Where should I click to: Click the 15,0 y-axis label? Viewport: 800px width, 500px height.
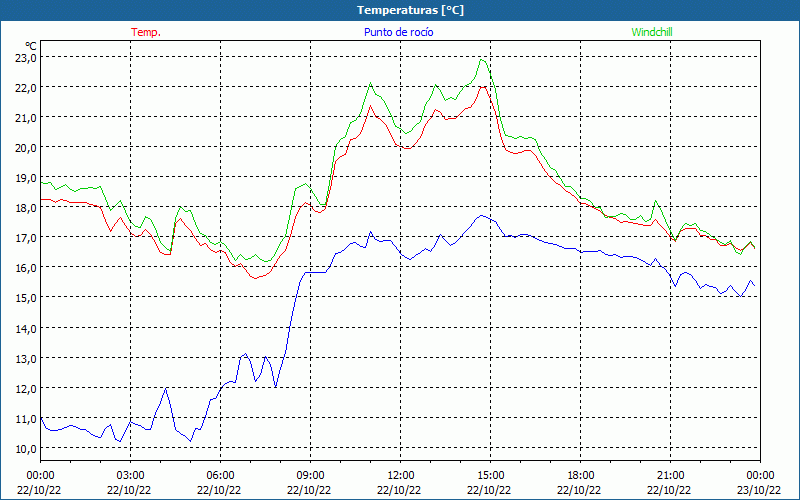click(x=26, y=298)
